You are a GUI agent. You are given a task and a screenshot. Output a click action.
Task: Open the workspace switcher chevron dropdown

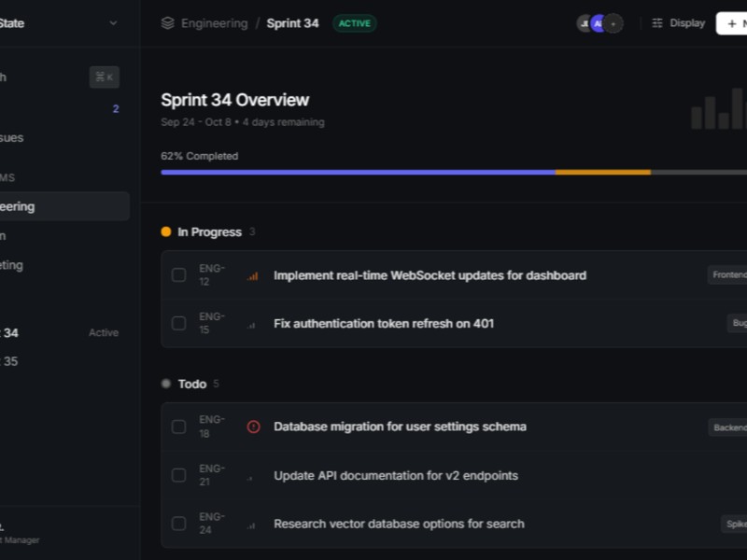[x=114, y=23]
